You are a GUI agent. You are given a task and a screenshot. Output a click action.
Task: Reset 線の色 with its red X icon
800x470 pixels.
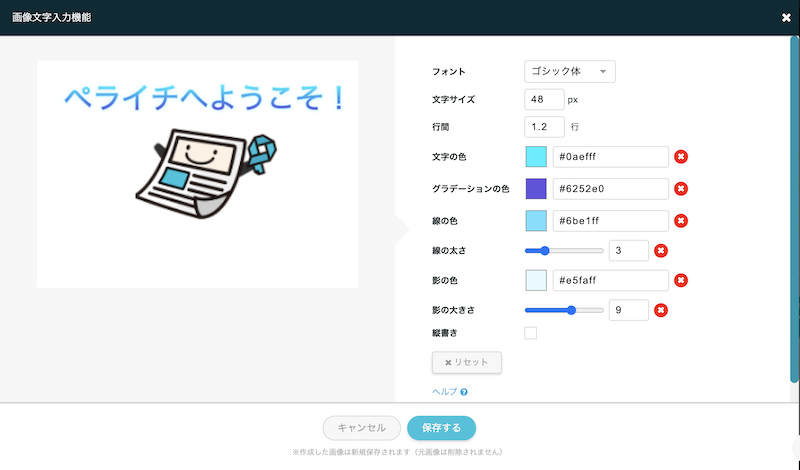(x=681, y=220)
